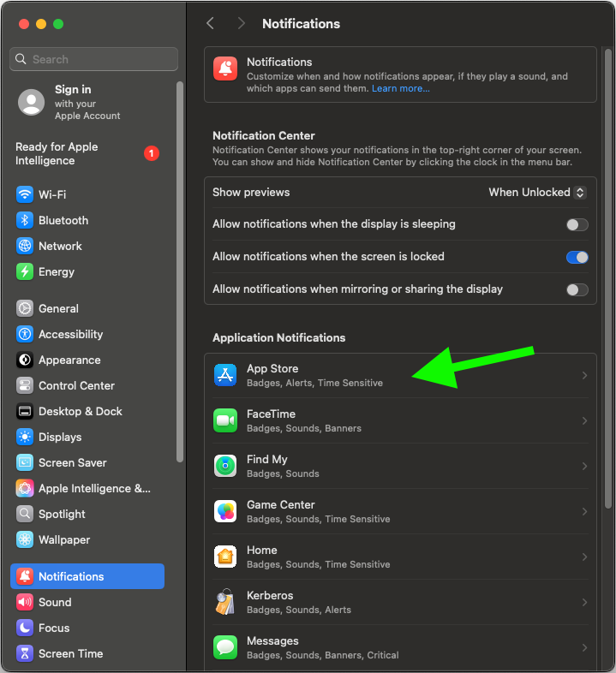Toggle notifications when mirroring or sharing display
The width and height of the screenshot is (616, 673).
click(577, 289)
